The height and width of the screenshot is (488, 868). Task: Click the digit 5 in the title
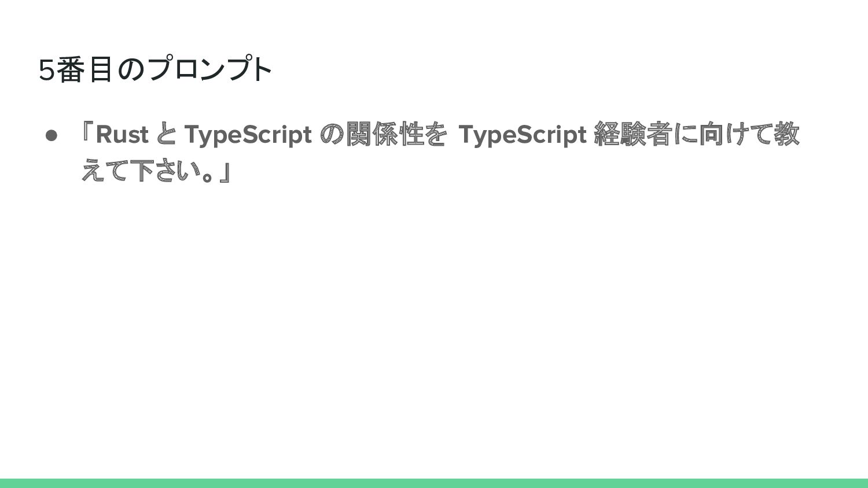tap(46, 70)
